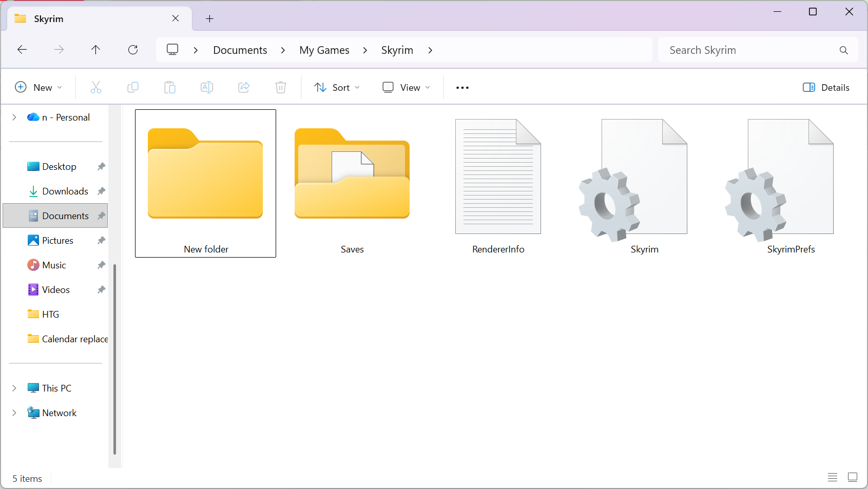
Task: Go back to the previous folder
Action: coord(22,50)
